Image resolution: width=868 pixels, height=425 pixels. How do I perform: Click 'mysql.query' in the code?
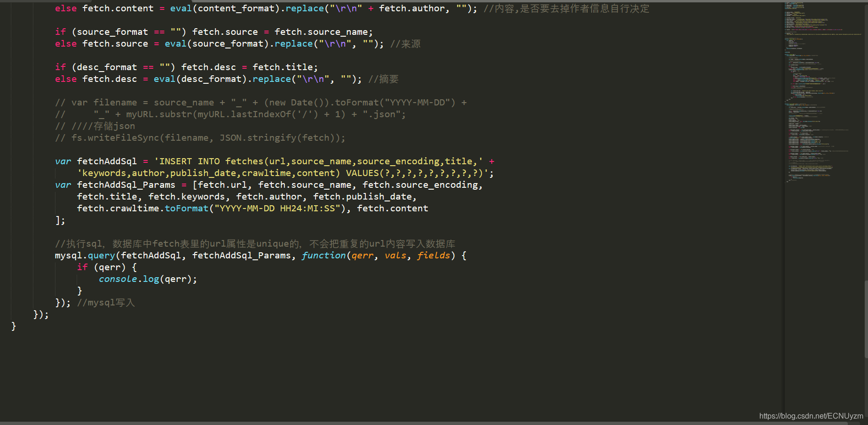pos(85,256)
